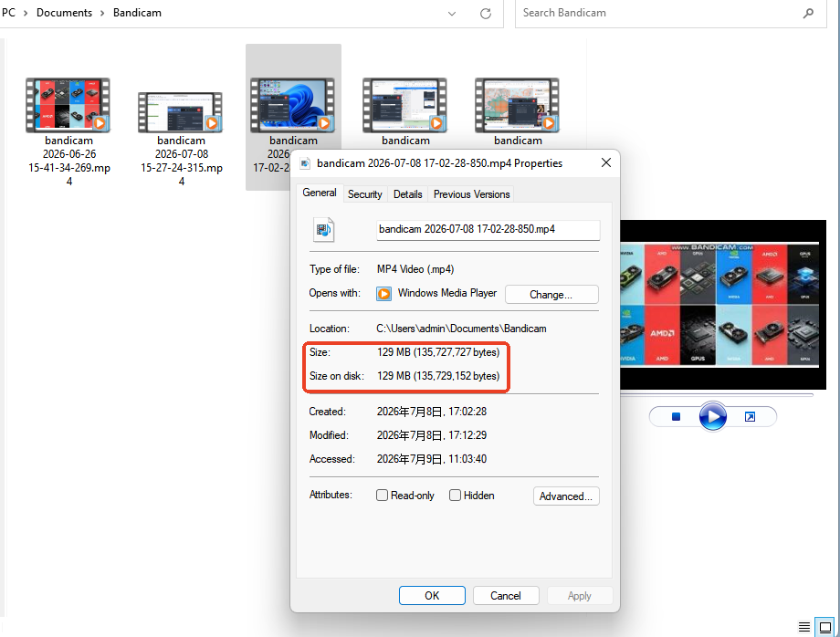Click the Modified date value
This screenshot has height=637, width=840.
(x=432, y=435)
